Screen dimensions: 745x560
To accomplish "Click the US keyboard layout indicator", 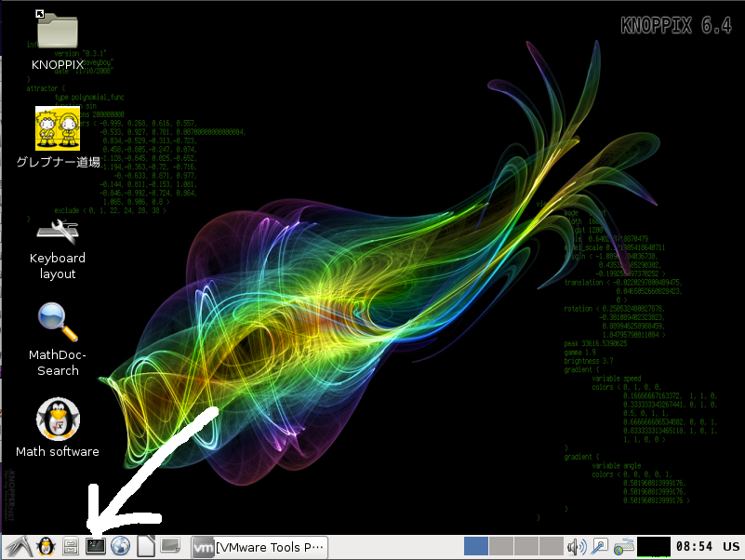I will 731,547.
